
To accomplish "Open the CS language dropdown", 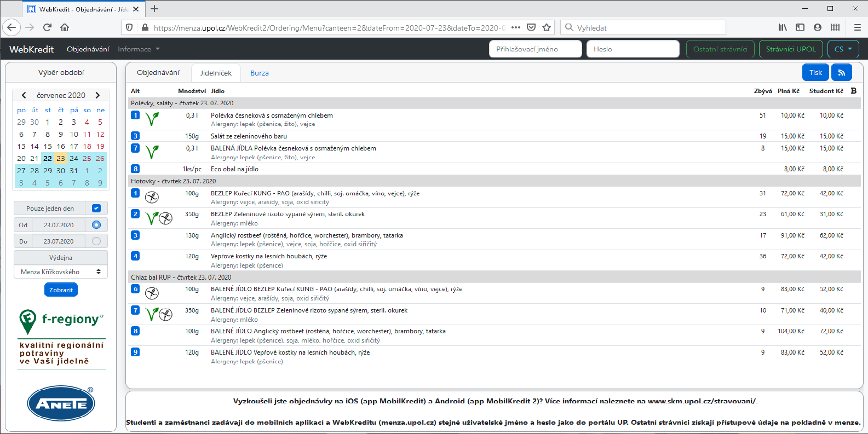I will 843,49.
